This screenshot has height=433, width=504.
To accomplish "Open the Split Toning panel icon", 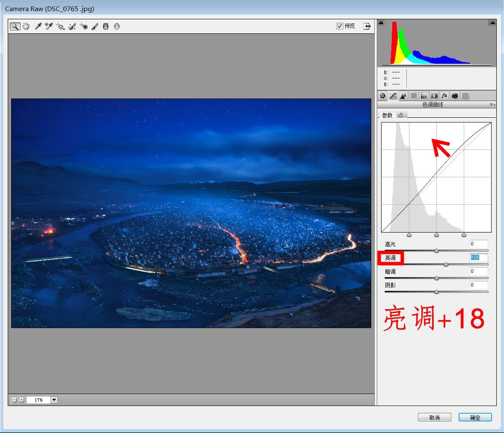I will pos(424,96).
